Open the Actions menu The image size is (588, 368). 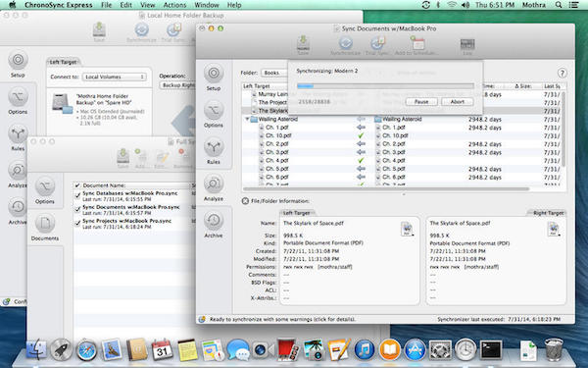click(x=174, y=5)
